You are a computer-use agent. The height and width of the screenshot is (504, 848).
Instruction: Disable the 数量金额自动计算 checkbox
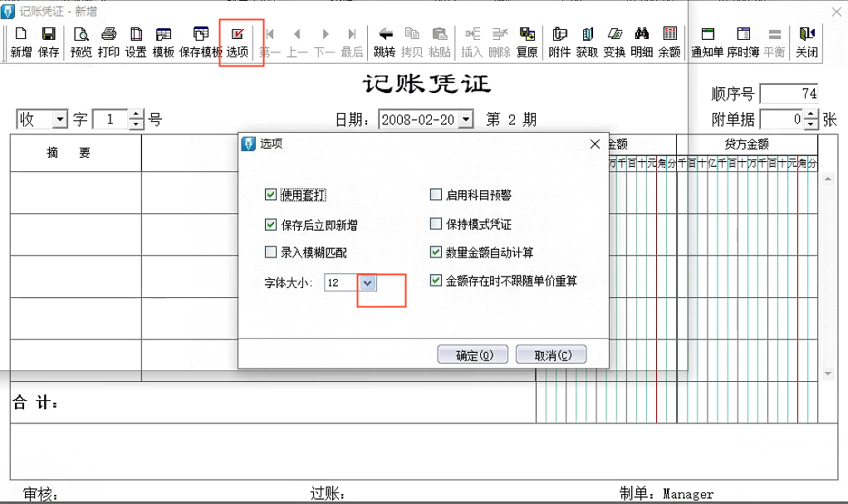[435, 252]
